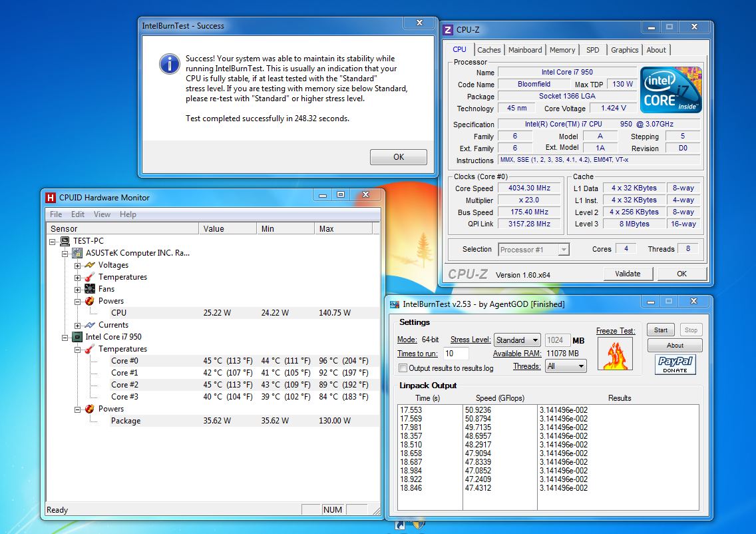756x534 pixels.
Task: Click the CPU-Z purple Z title bar icon
Action: [448, 30]
